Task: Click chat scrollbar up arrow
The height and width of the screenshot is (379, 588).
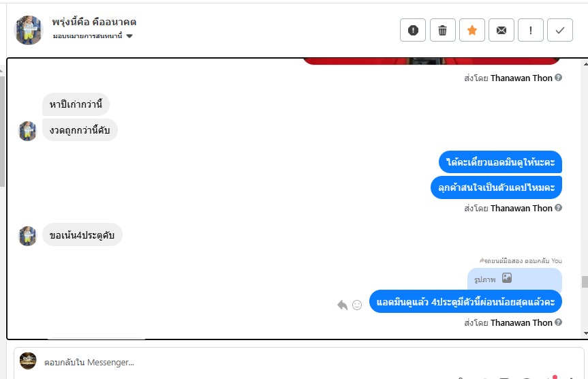Action: 585,65
